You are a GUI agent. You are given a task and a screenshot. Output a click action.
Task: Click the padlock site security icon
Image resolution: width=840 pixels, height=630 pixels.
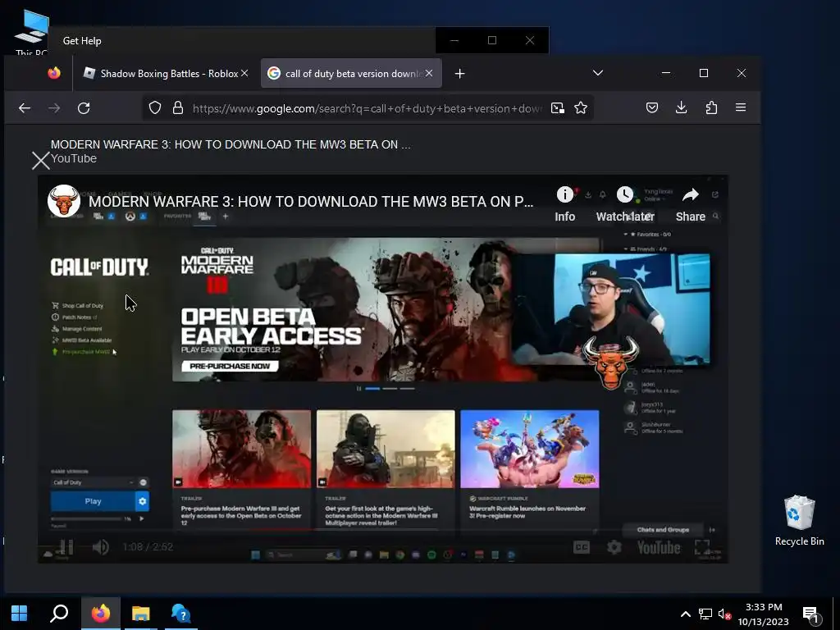(178, 108)
